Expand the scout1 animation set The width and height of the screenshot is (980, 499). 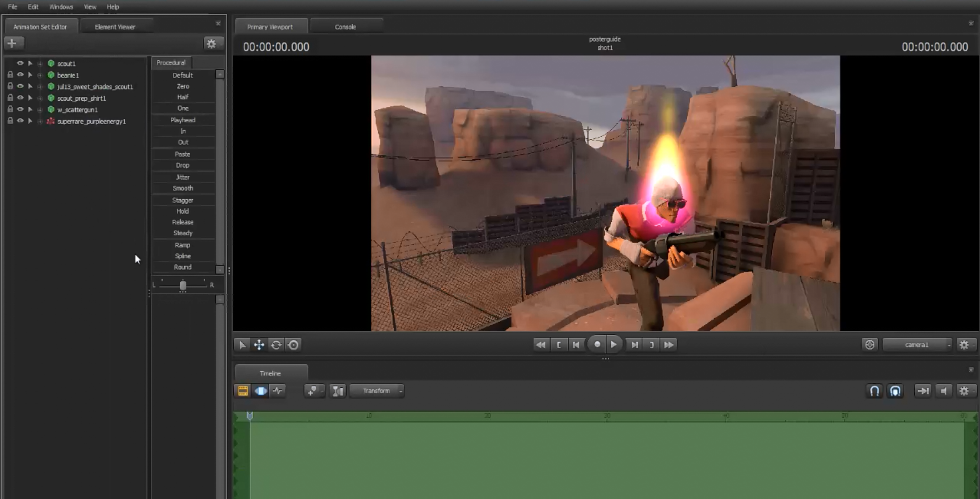[x=40, y=64]
